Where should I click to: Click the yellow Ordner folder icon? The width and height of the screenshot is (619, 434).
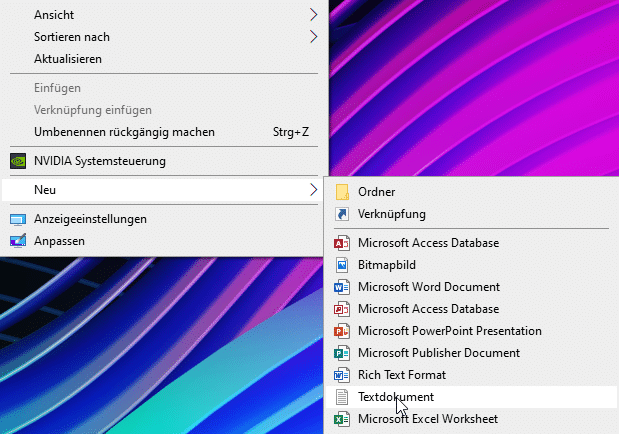pyautogui.click(x=341, y=192)
